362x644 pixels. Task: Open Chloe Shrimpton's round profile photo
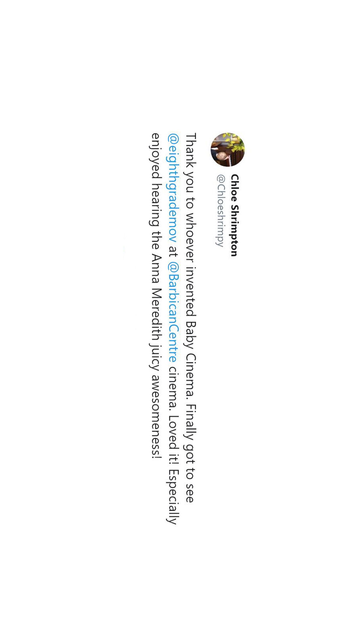pyautogui.click(x=228, y=149)
